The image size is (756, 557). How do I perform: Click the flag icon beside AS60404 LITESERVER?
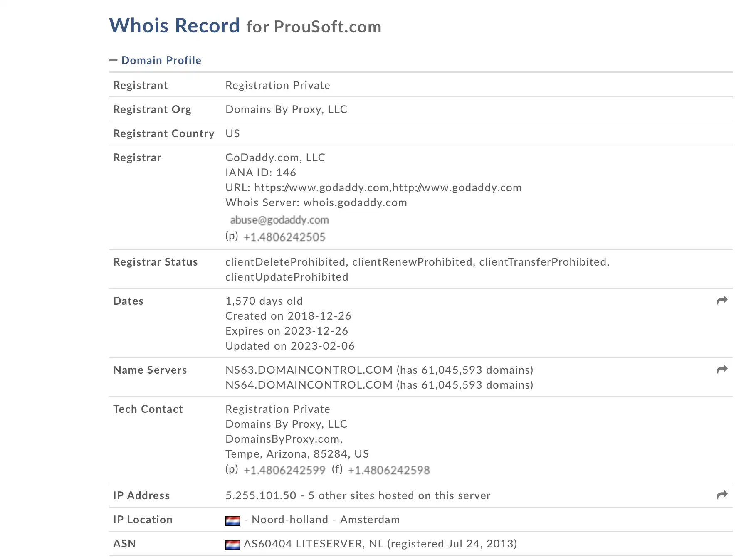233,545
